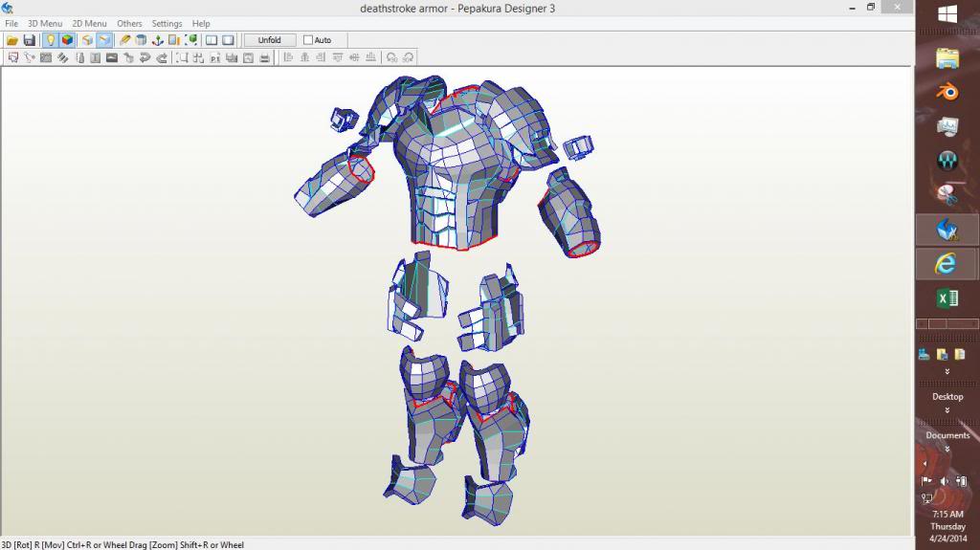This screenshot has height=550, width=980.
Task: Click the print preview page icon
Action: (x=248, y=57)
